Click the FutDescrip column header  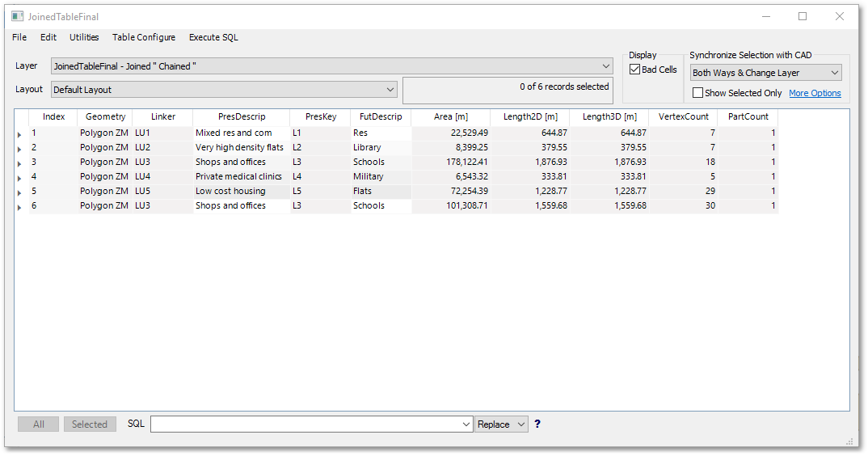pyautogui.click(x=381, y=117)
